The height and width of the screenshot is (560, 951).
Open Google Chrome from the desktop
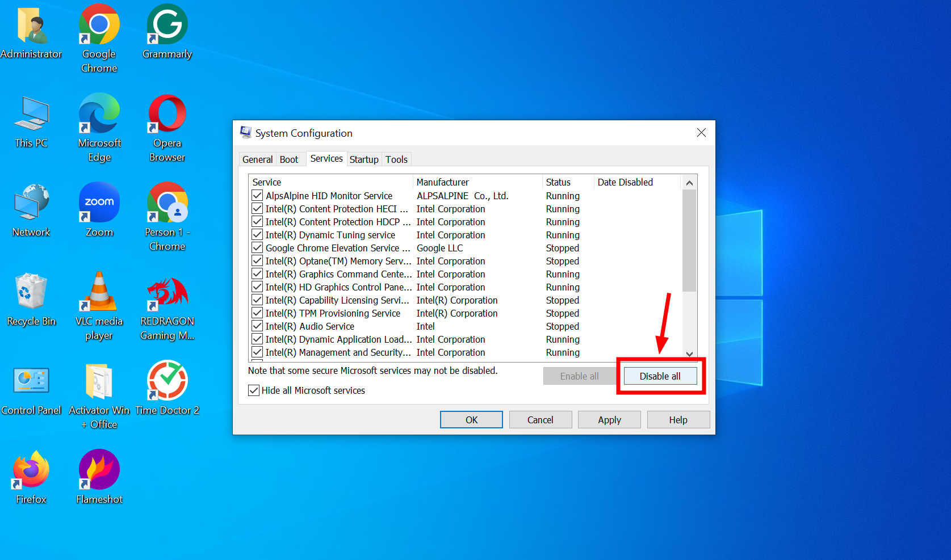click(98, 25)
